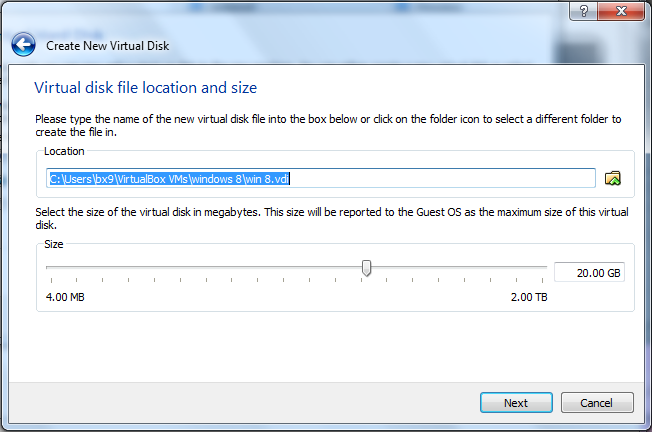Click slider track right of the handle
This screenshot has width=652, height=432.
[x=460, y=268]
